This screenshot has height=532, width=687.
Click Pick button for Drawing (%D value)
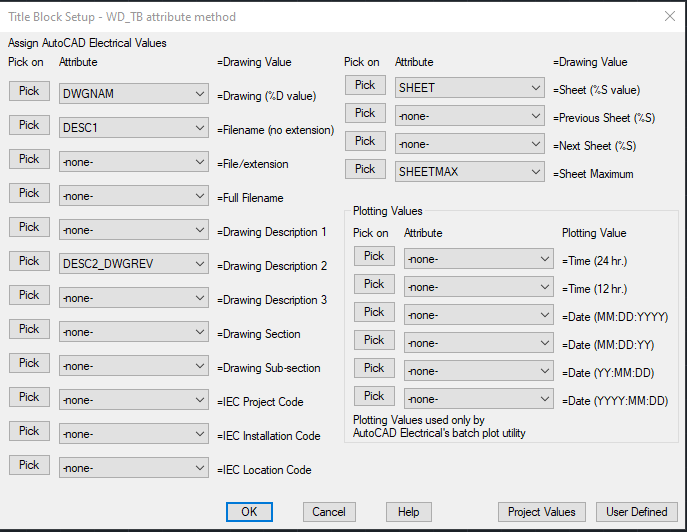pos(29,91)
